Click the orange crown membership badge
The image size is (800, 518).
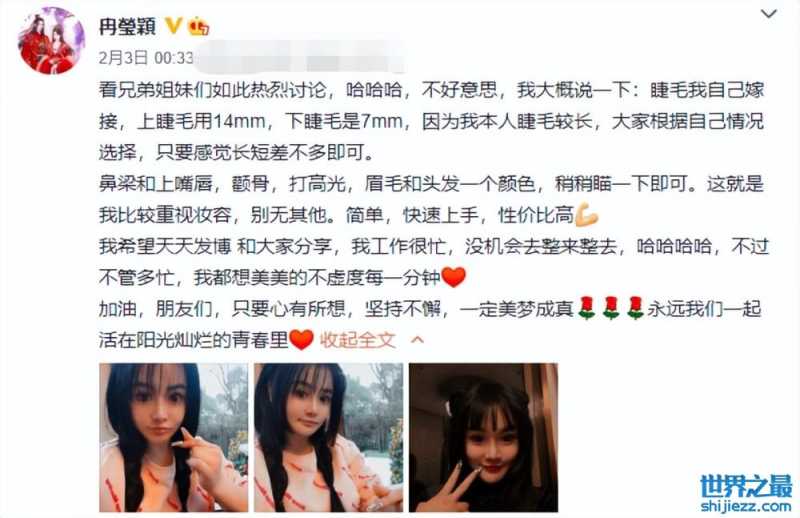tap(198, 26)
